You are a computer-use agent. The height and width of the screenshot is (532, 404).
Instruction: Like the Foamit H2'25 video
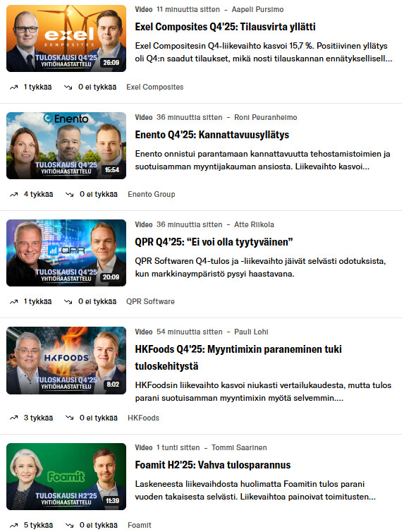pos(31,525)
